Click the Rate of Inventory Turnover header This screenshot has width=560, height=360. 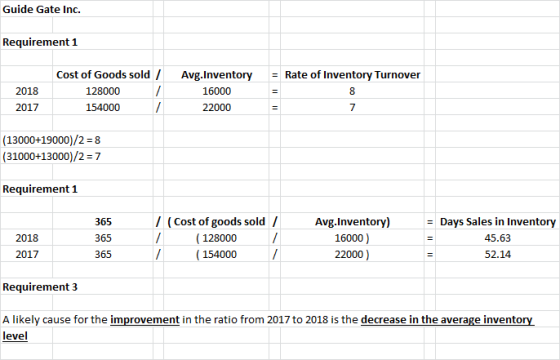[352, 75]
